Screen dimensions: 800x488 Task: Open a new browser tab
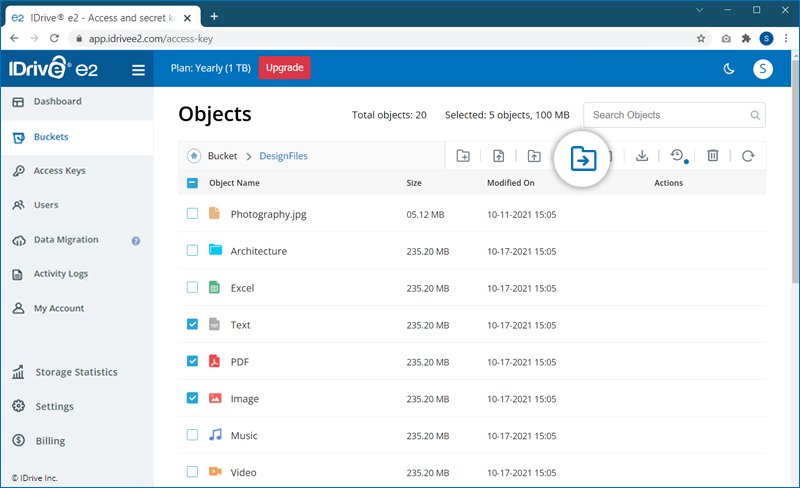pyautogui.click(x=214, y=16)
